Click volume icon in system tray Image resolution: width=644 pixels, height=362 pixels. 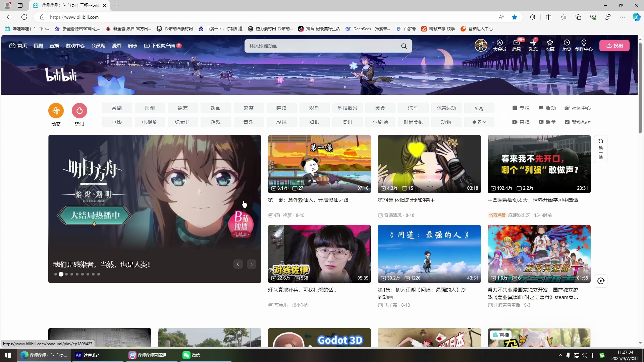tap(585, 355)
